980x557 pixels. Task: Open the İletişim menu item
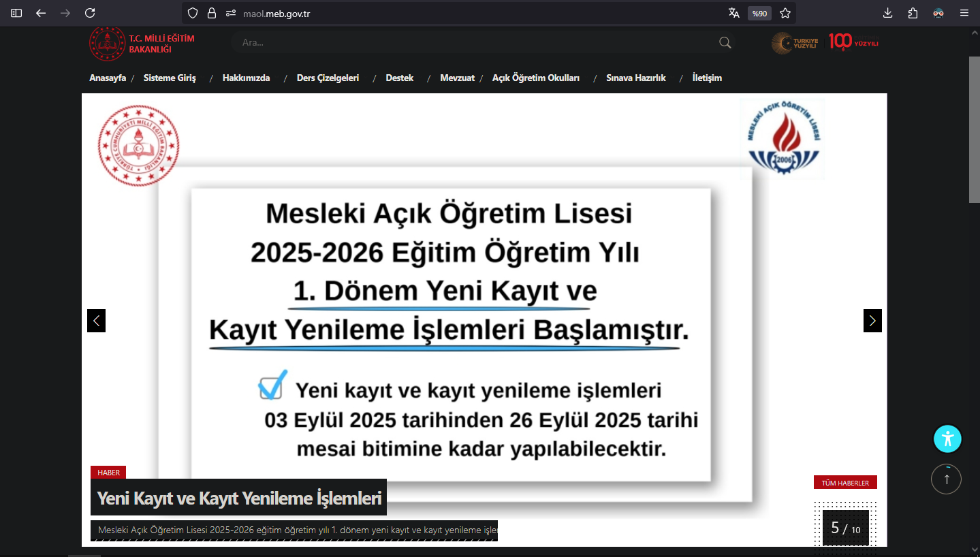pyautogui.click(x=707, y=78)
